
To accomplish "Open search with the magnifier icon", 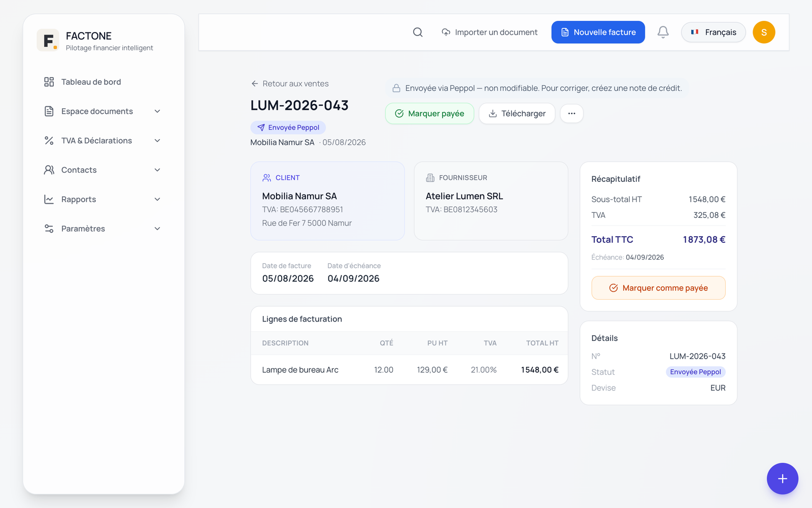I will pyautogui.click(x=418, y=32).
